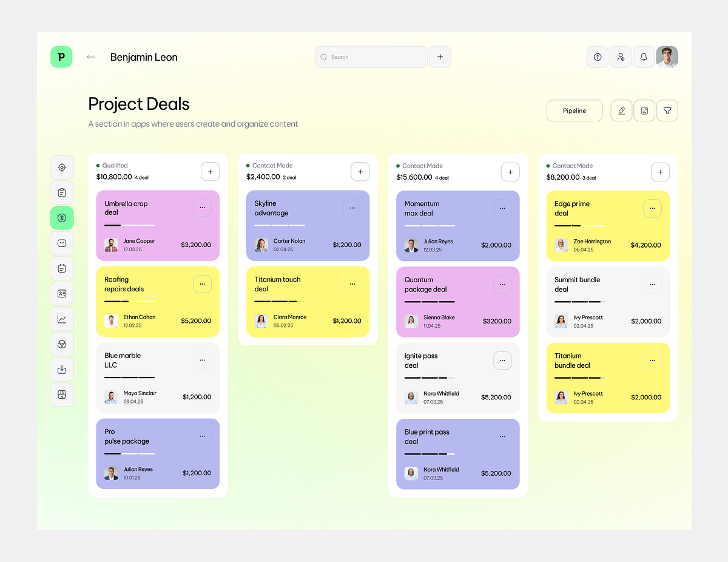Open the help question mark icon
Image resolution: width=728 pixels, height=562 pixels.
[598, 57]
